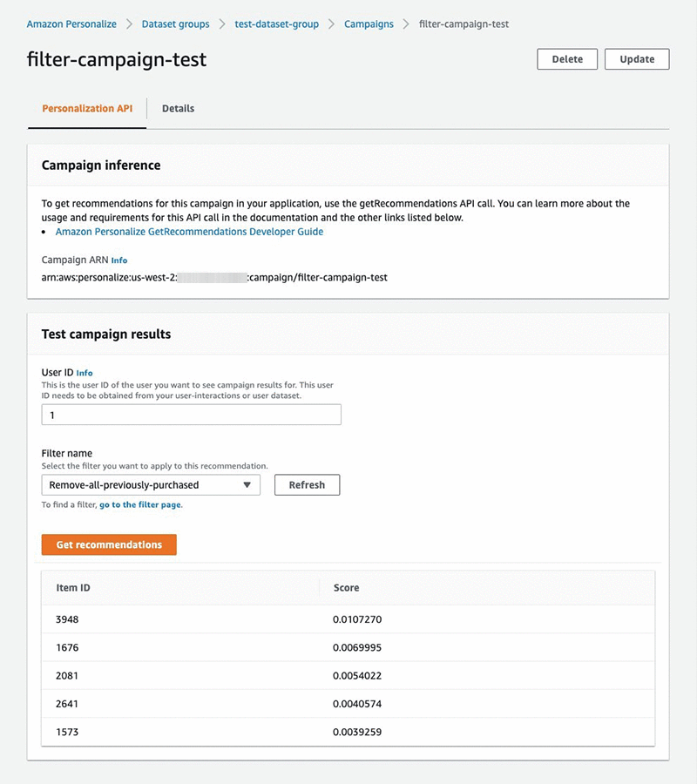The image size is (697, 784).
Task: Focus the User ID input field
Action: (x=191, y=416)
